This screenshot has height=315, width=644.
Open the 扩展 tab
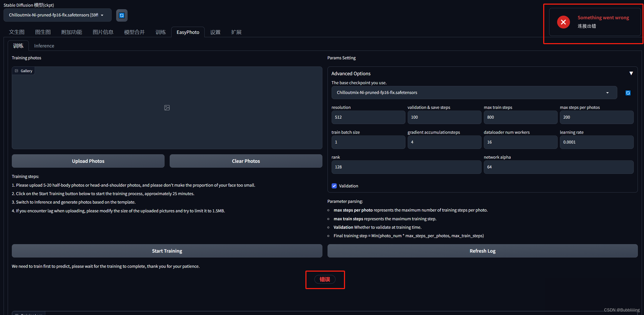pyautogui.click(x=236, y=32)
